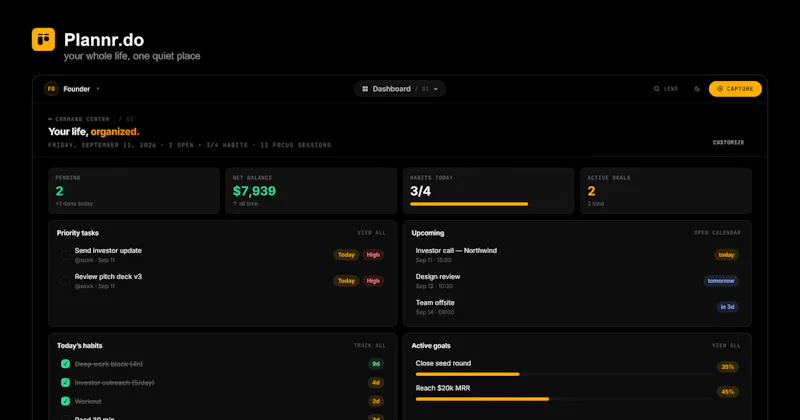This screenshot has height=420, width=800.
Task: Click Customize dashboard link
Action: pos(728,142)
